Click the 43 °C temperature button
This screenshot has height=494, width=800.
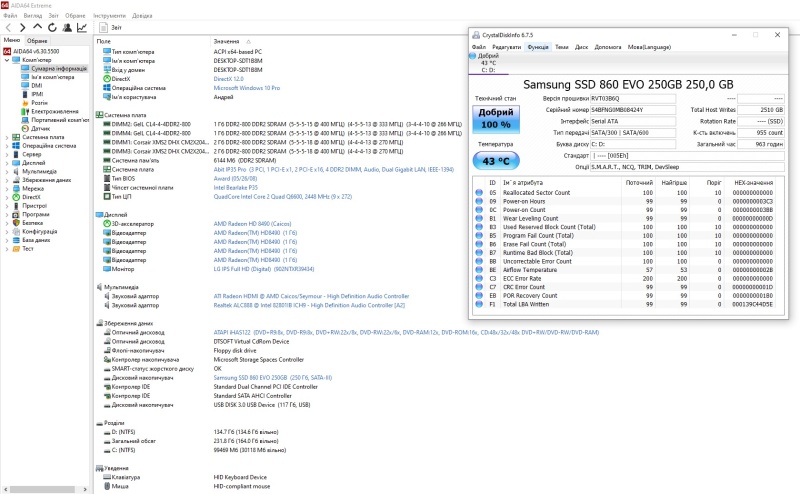tap(496, 161)
